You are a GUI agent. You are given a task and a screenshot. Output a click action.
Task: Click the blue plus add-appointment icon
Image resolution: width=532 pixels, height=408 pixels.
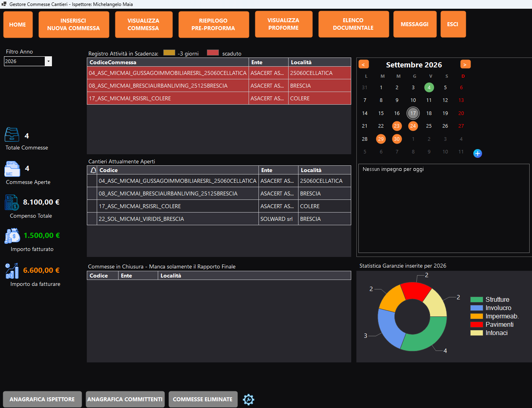pyautogui.click(x=478, y=153)
